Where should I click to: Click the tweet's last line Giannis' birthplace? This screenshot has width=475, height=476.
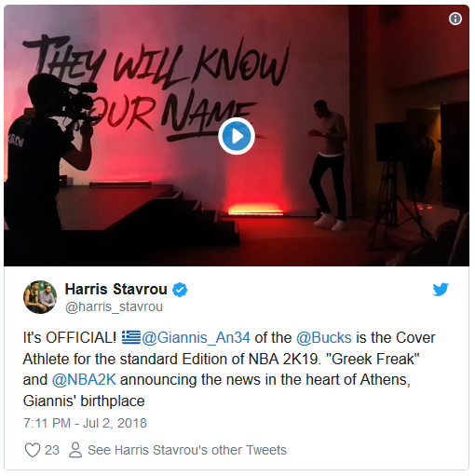pos(84,401)
